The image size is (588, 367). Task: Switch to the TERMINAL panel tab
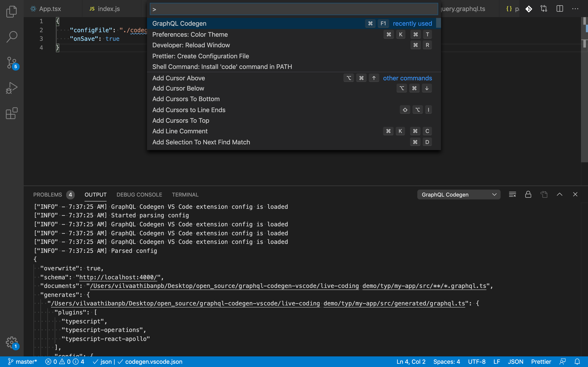185,195
